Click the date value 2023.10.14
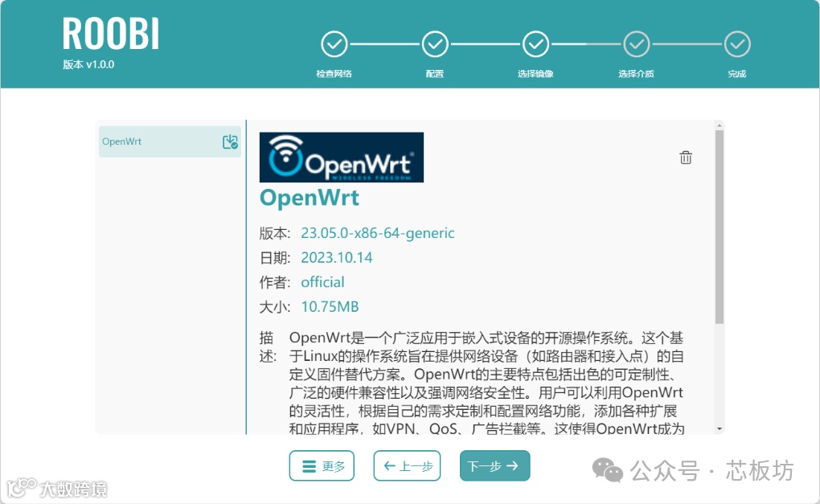Screen dimensions: 820x504 (x=337, y=257)
